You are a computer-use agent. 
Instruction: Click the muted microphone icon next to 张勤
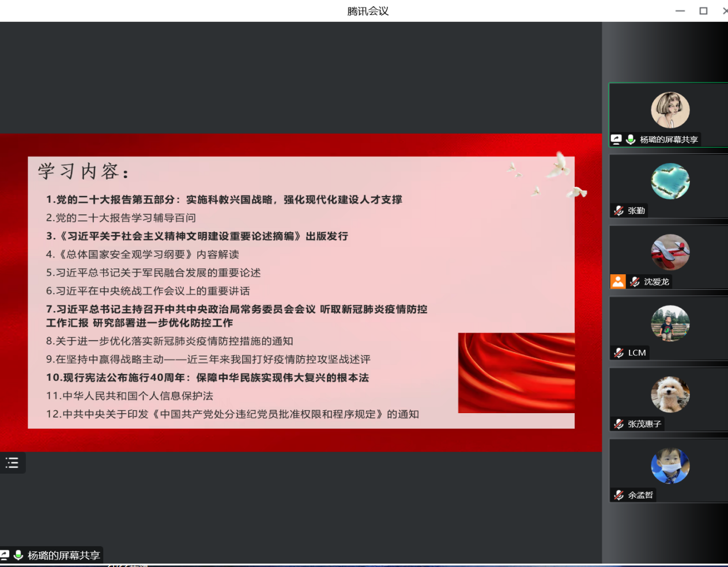(618, 211)
